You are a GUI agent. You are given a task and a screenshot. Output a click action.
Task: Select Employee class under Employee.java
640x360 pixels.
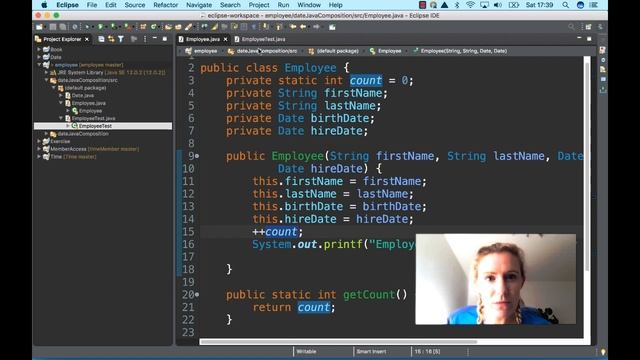[x=90, y=111]
